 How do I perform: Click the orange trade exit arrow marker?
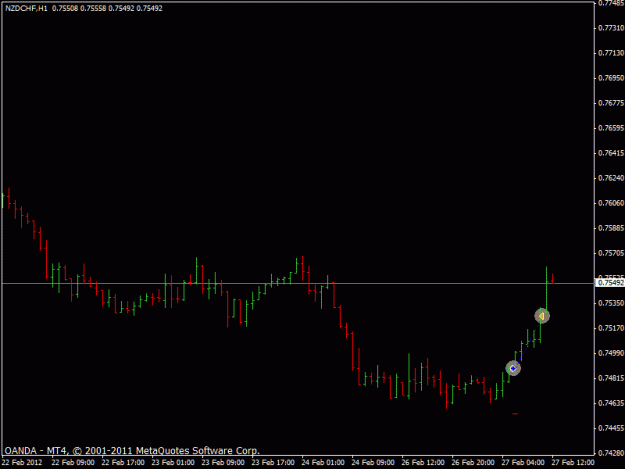tap(542, 316)
